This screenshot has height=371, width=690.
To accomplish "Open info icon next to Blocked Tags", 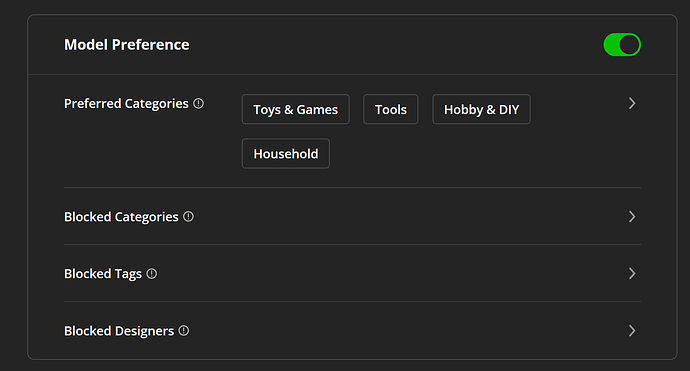I will (x=151, y=274).
